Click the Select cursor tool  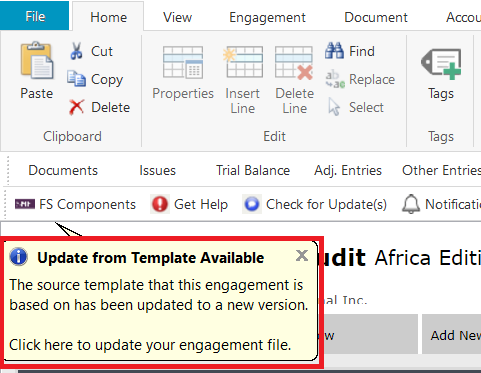(x=355, y=107)
